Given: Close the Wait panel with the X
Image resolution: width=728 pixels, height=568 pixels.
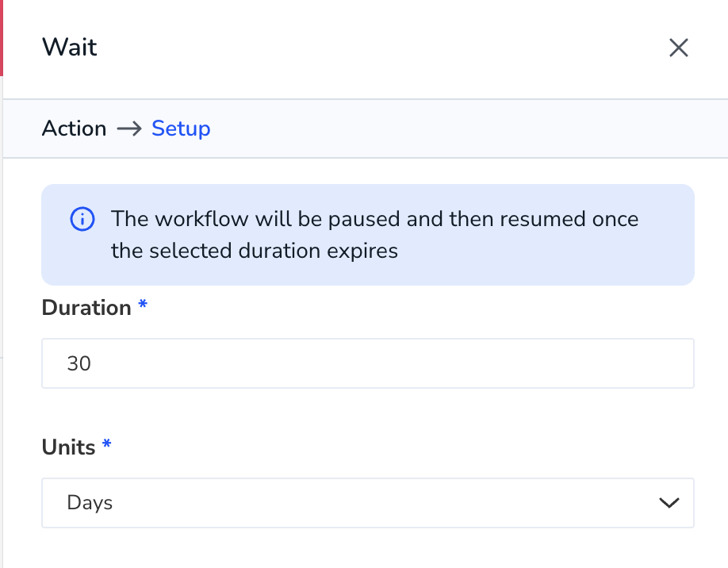Looking at the screenshot, I should tap(678, 48).
